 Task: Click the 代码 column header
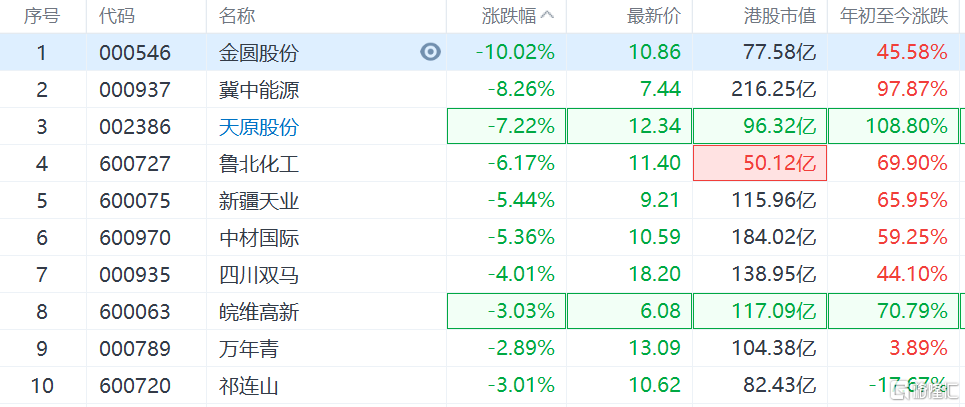pos(117,16)
